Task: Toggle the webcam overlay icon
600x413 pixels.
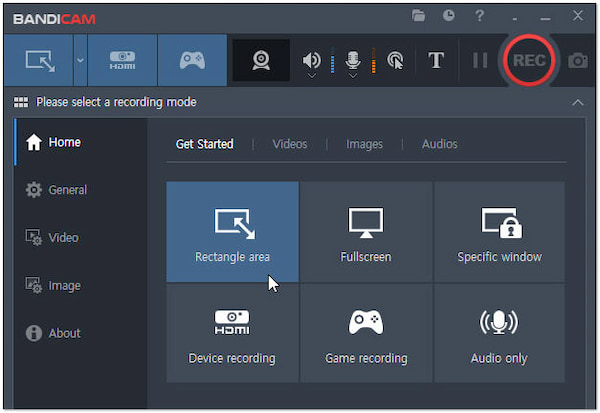Action: coord(261,60)
